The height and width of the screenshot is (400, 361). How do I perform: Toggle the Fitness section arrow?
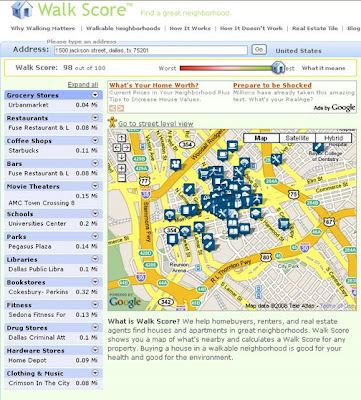pyautogui.click(x=95, y=305)
